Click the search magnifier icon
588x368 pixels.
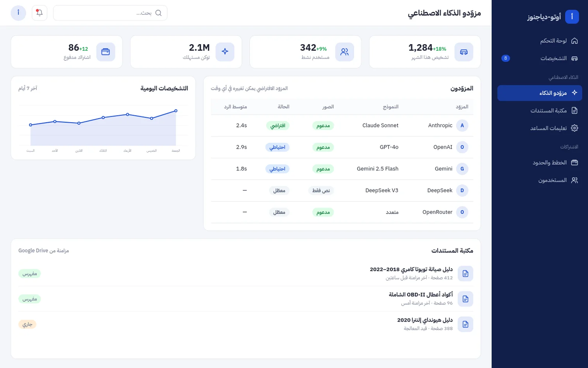[158, 13]
